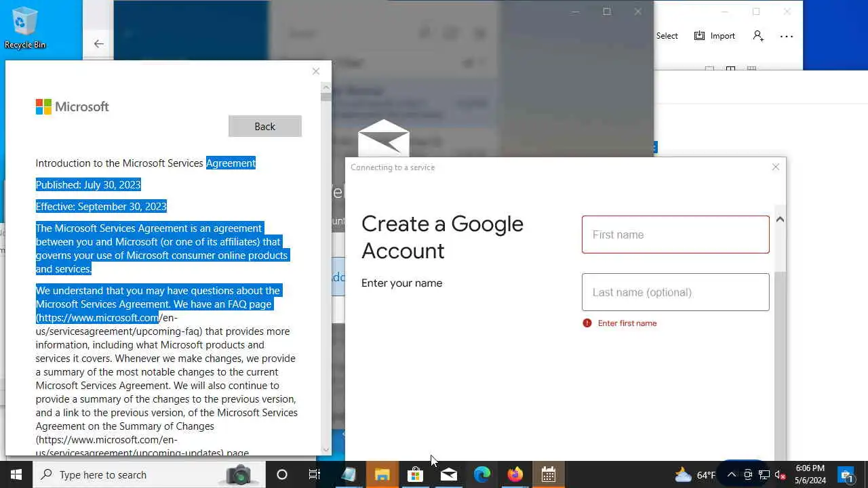
Task: Click scroll-down arrow in Microsoft agreement dialog
Action: click(x=326, y=449)
